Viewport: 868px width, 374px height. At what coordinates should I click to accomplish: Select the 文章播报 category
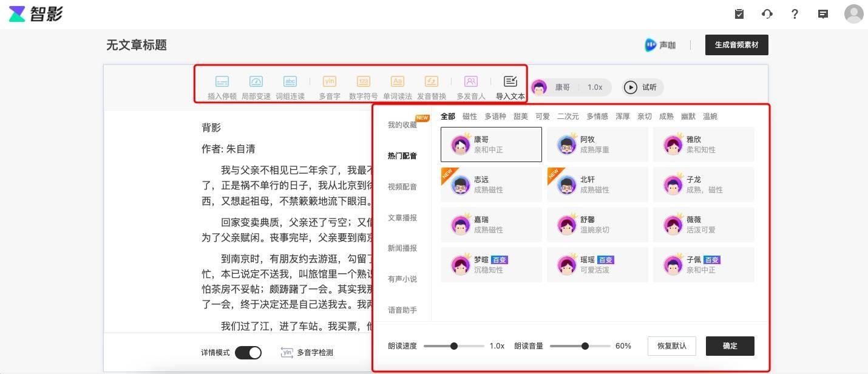point(402,218)
